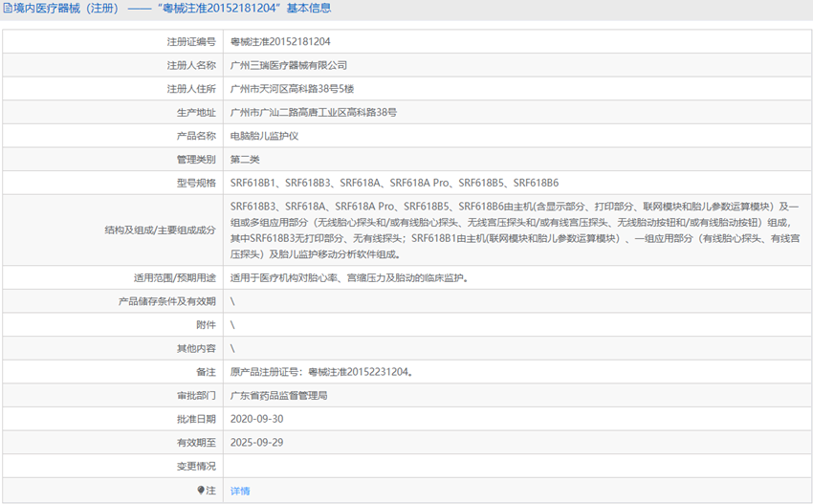Click approval date 2020-09-30
Viewport: 813px width, 504px height.
point(256,419)
